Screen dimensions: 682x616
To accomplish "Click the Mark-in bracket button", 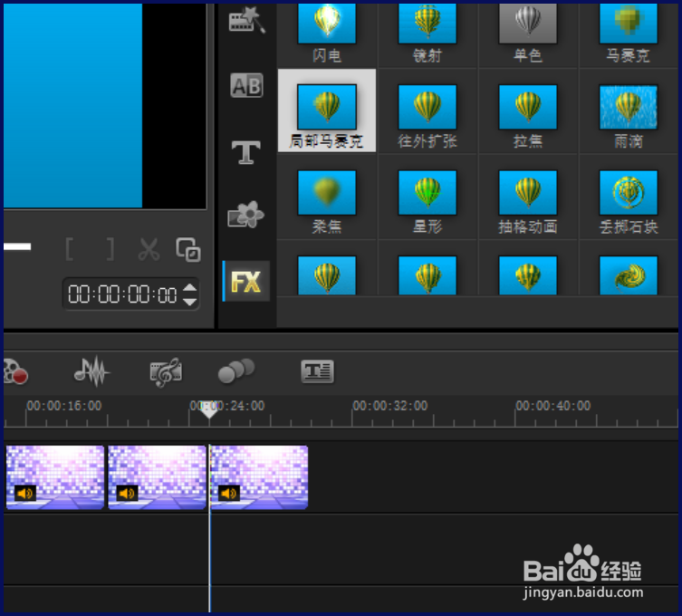I will [x=70, y=249].
